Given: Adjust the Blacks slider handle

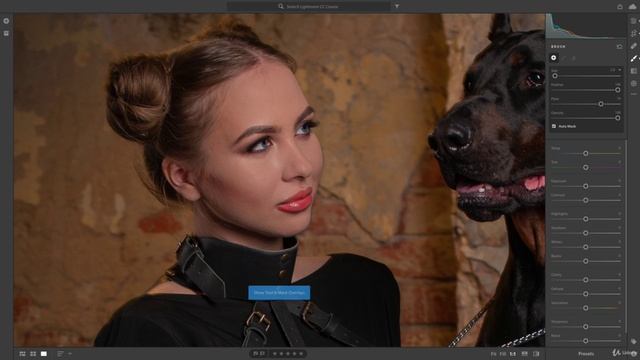Looking at the screenshot, I should pyautogui.click(x=586, y=261).
